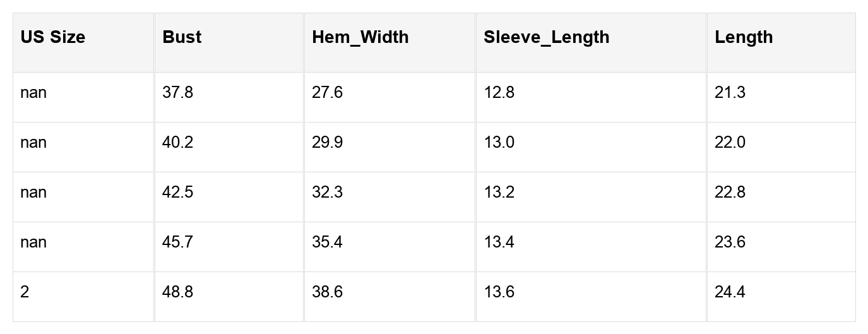
Task: Click the Hem_Width value 29.9
Action: pyautogui.click(x=327, y=143)
